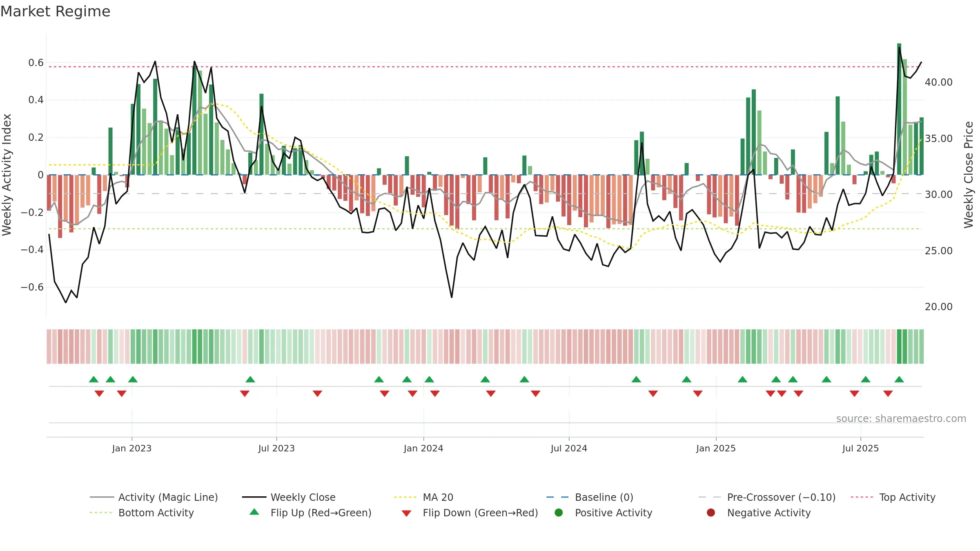
Task: Click the Jan 2024 x-axis label
Action: pyautogui.click(x=423, y=448)
